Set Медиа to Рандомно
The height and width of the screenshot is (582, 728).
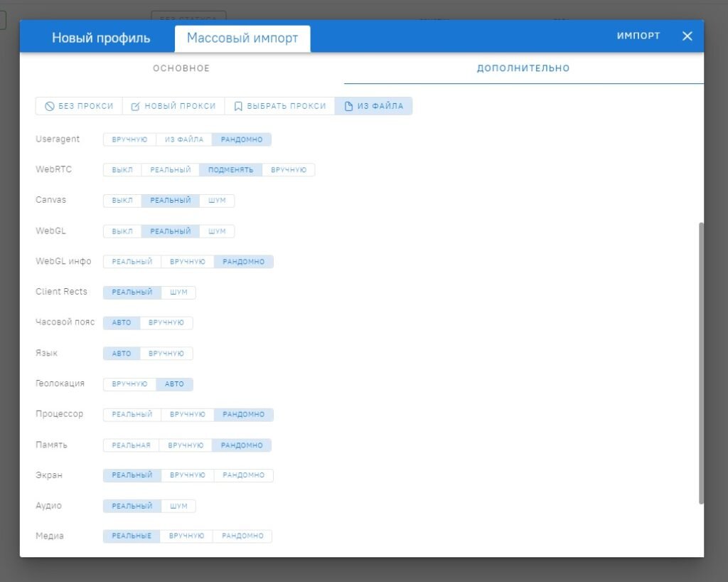point(242,536)
